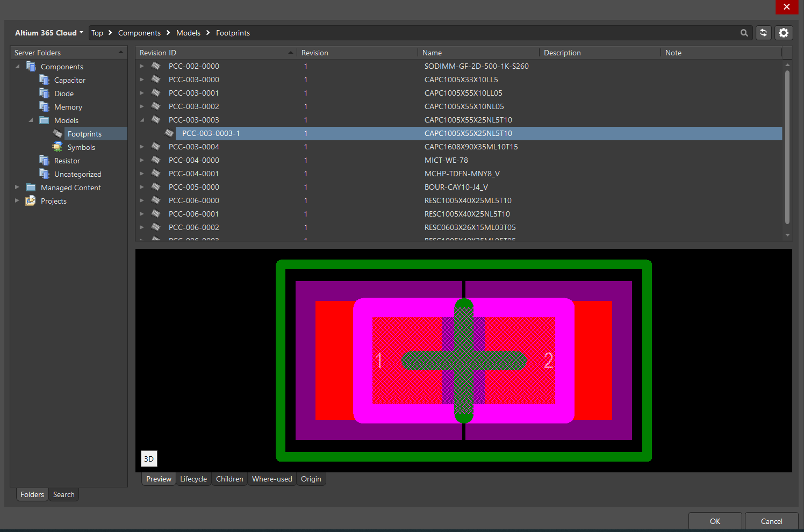This screenshot has height=532, width=804.
Task: Select the Symbols icon under Models
Action: pos(57,147)
